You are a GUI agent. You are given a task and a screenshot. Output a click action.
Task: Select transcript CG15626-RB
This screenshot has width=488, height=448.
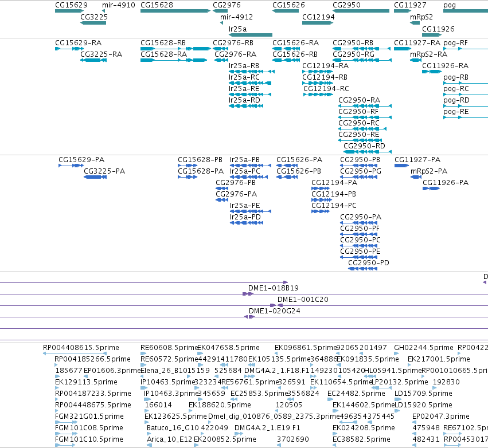tap(295, 54)
